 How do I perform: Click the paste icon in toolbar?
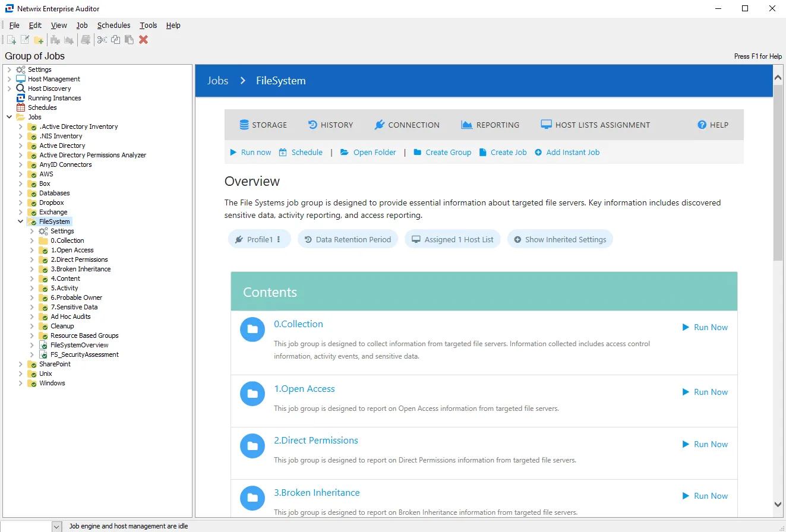[129, 40]
